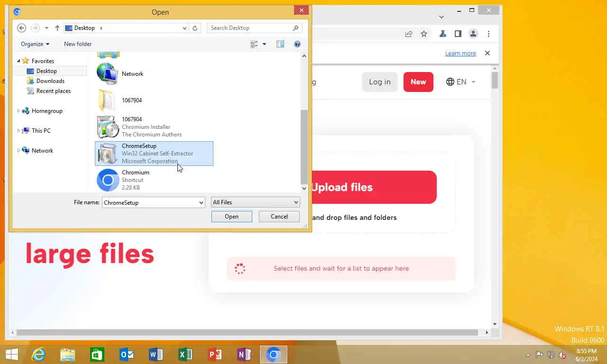Viewport: 607px width, 364px height.
Task: Select Homegroup in navigation tree
Action: [47, 111]
